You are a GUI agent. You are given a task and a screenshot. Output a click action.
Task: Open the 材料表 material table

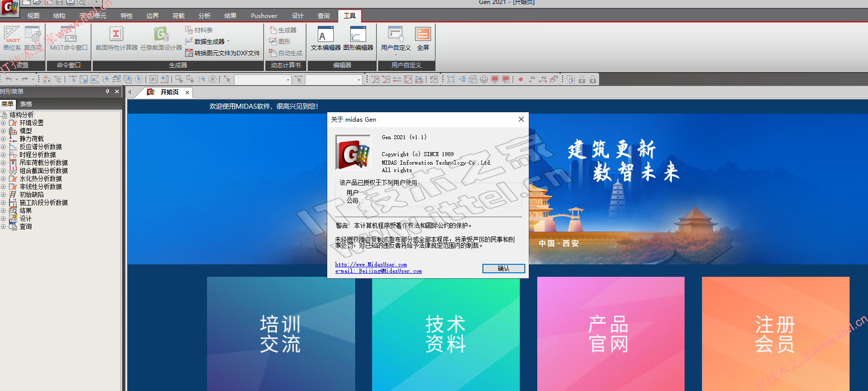coord(199,30)
